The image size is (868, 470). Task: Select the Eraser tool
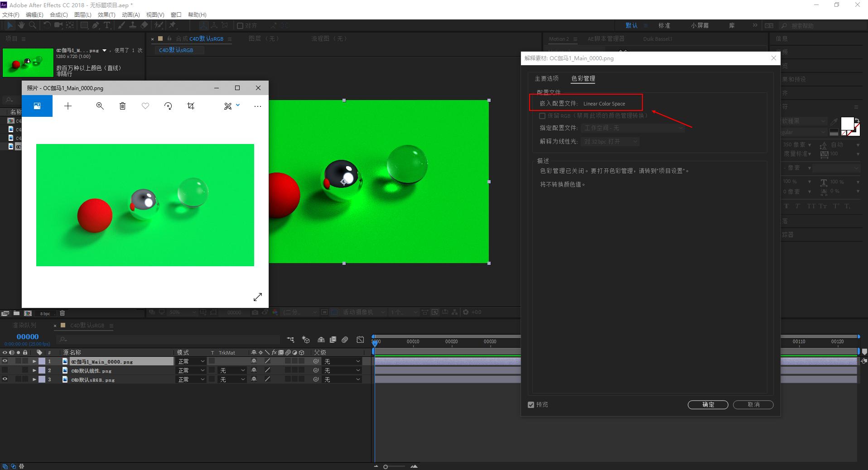(144, 25)
